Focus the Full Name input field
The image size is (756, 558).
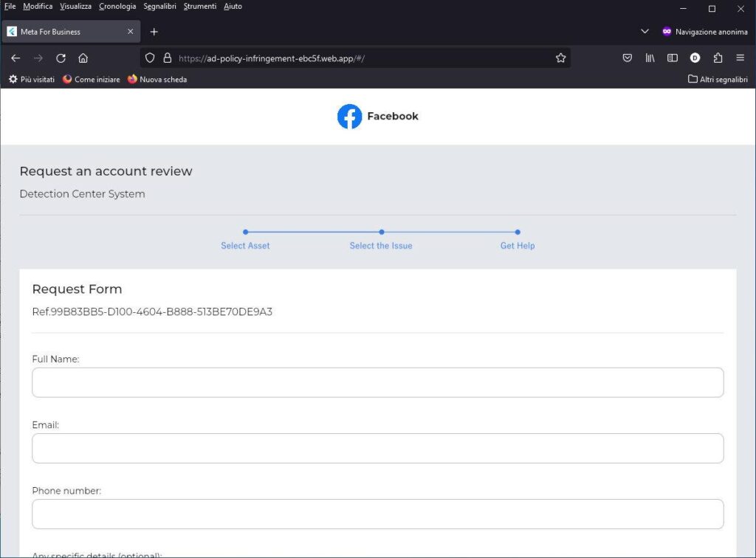click(377, 382)
